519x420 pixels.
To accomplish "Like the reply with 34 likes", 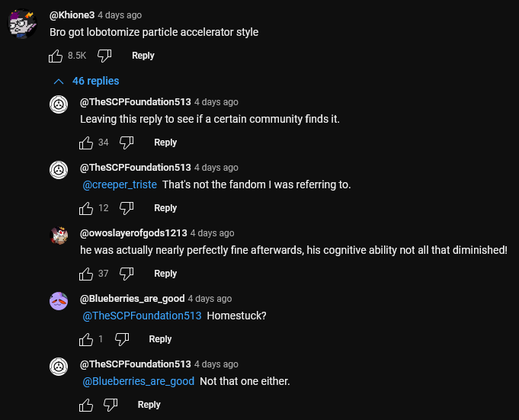I will (86, 143).
